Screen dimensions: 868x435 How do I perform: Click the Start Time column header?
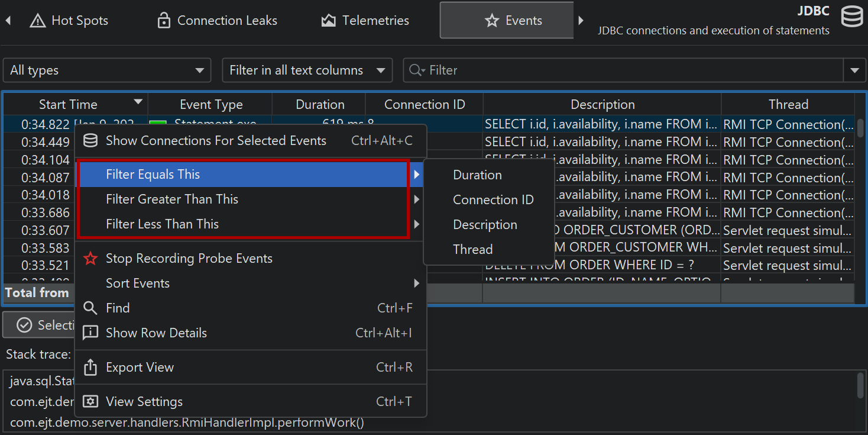(69, 105)
